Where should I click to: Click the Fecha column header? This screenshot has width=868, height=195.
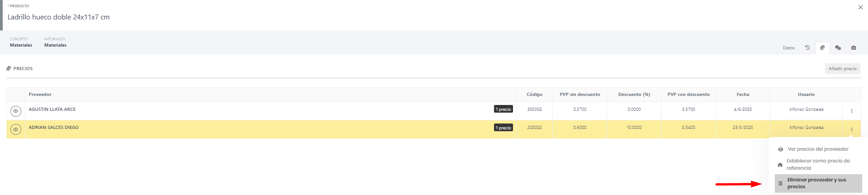pyautogui.click(x=743, y=95)
